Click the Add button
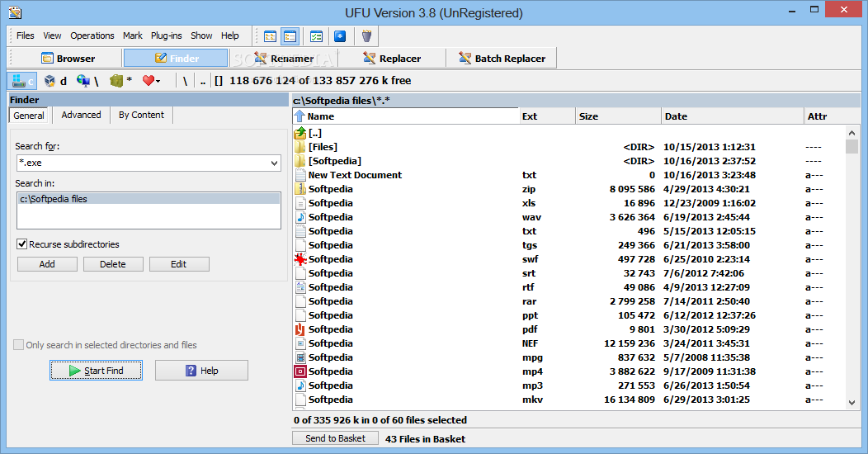 pos(47,264)
